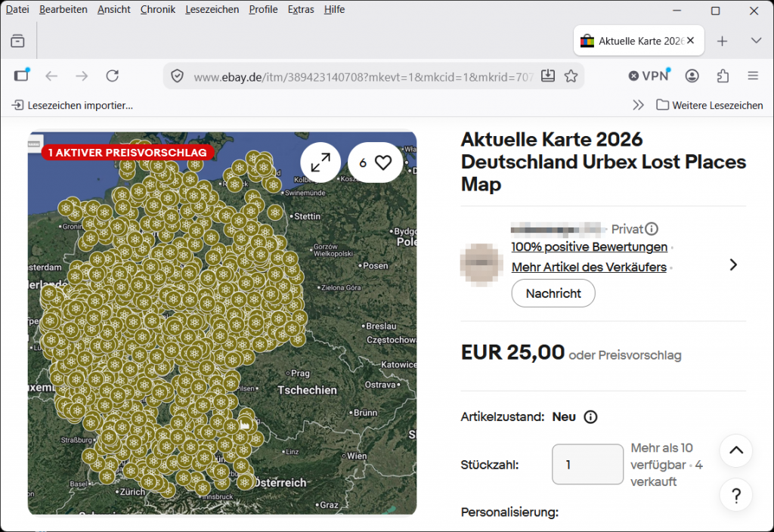
Task: Show more bookmark toolbar items
Action: pyautogui.click(x=638, y=105)
